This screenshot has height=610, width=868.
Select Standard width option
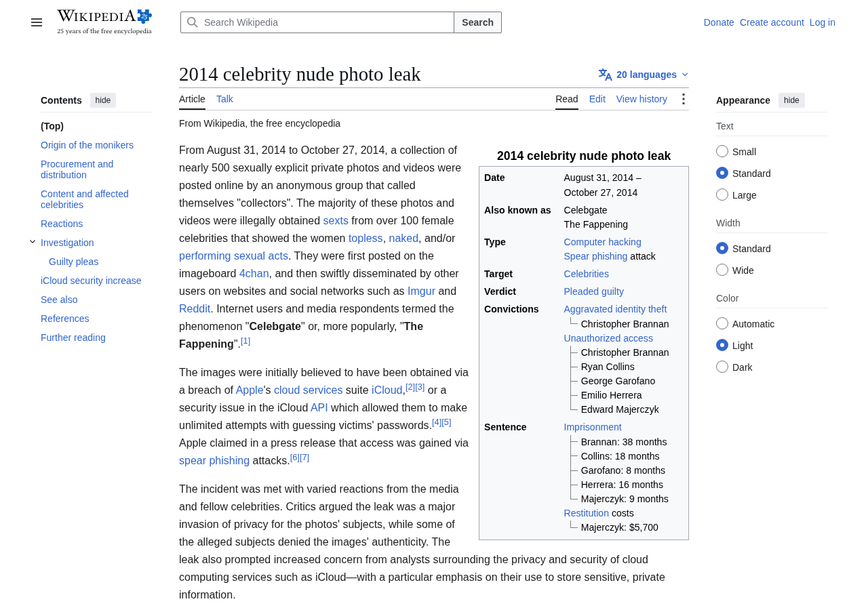pyautogui.click(x=722, y=248)
